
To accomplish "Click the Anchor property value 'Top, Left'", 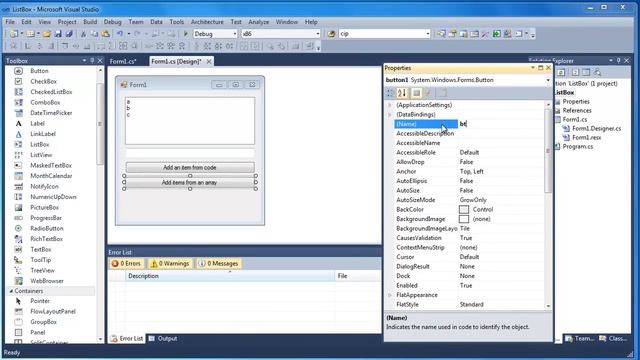I will point(471,171).
